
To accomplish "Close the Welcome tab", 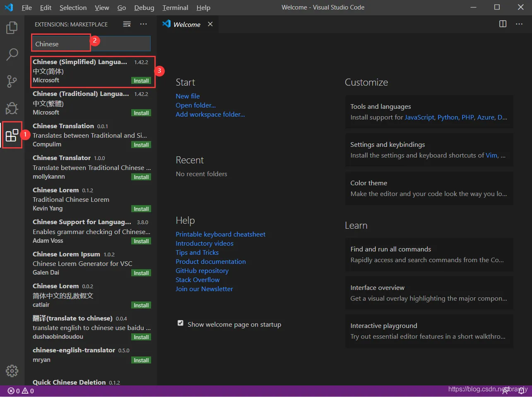I will tap(210, 24).
